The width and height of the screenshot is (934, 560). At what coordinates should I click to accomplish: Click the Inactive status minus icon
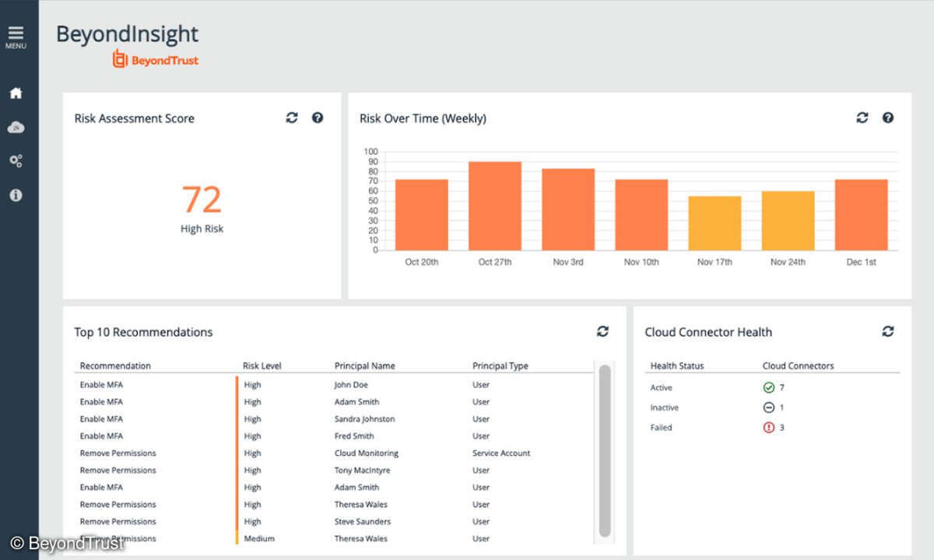(769, 408)
